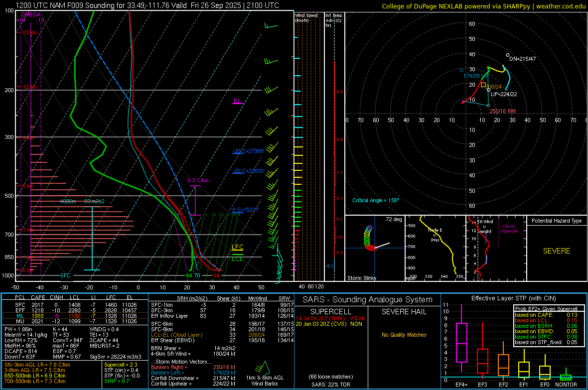Image resolution: width=588 pixels, height=390 pixels.
Task: Click the 8.3 C/km lapse rate label
Action: pos(198,180)
